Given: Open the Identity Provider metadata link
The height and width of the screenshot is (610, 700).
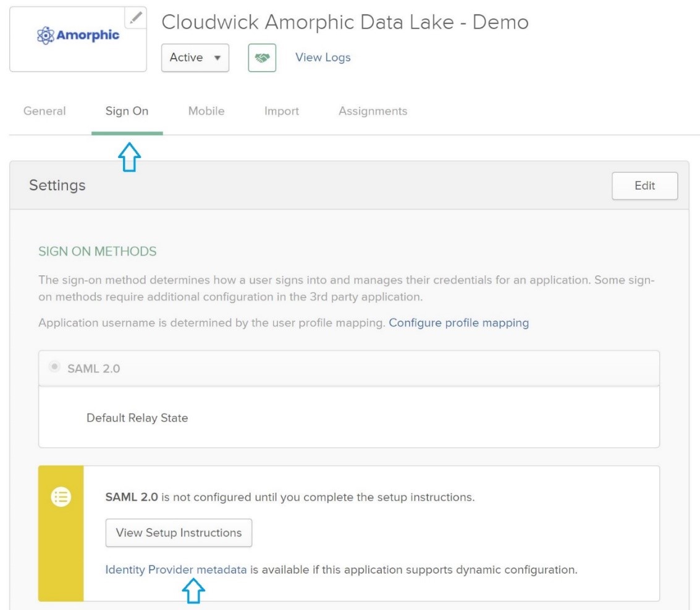Looking at the screenshot, I should (x=176, y=570).
